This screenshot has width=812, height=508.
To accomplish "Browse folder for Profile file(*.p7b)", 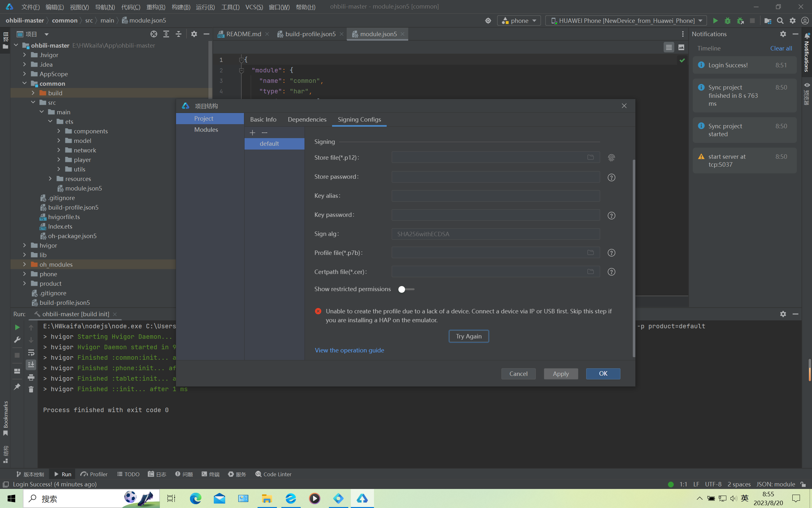I will 591,252.
